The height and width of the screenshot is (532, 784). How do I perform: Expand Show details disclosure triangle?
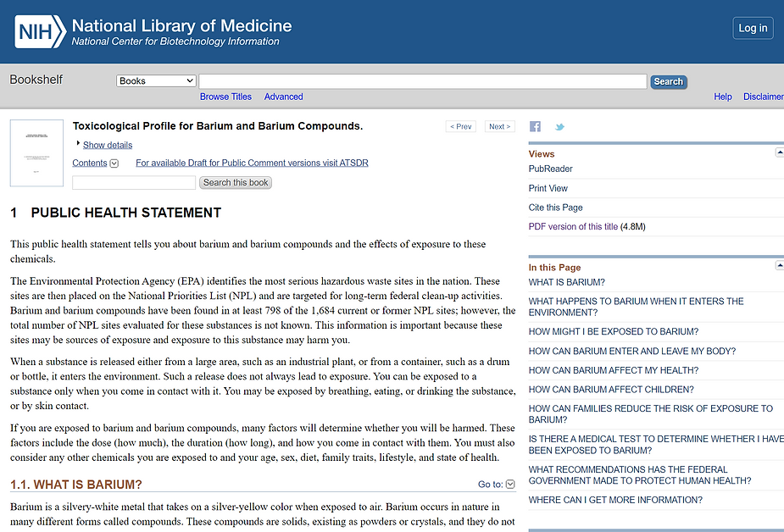[79, 144]
